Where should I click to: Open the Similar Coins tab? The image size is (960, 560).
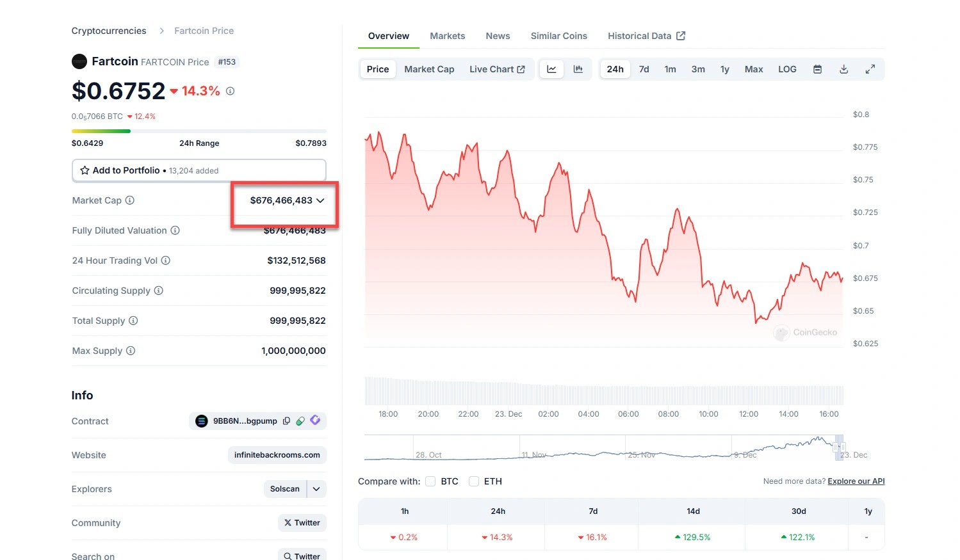click(x=558, y=36)
